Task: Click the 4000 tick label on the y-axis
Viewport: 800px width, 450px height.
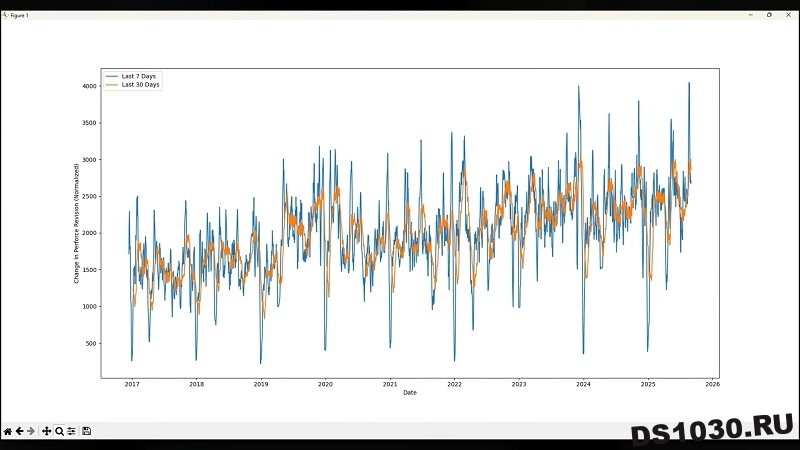Action: (x=88, y=86)
